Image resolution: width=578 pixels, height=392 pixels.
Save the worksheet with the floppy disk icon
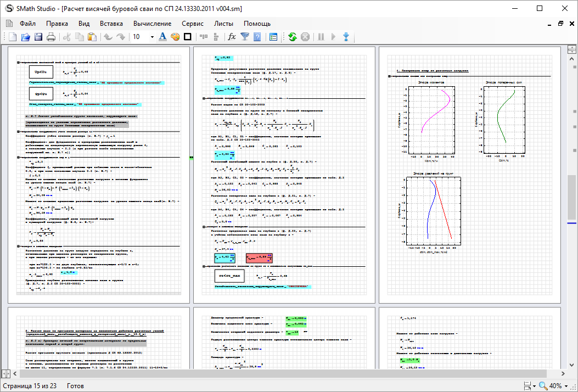38,37
